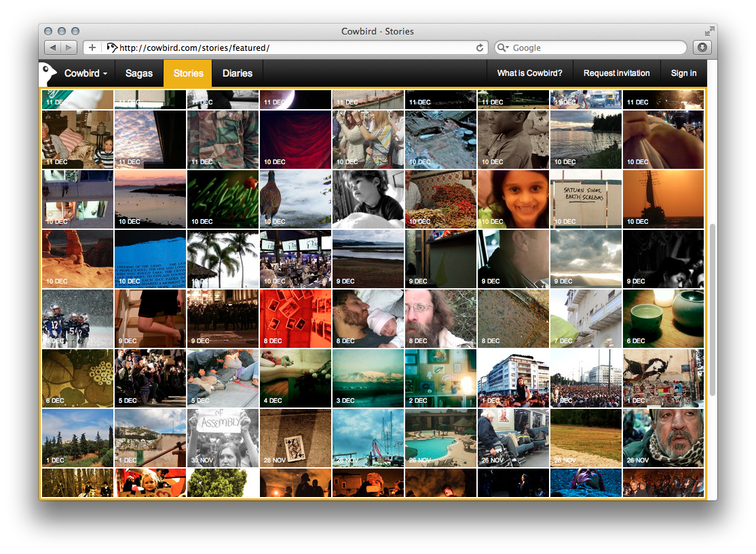Viewport: 756px width, 554px height.
Task: Click the Cowbird bird logo icon
Action: [48, 73]
